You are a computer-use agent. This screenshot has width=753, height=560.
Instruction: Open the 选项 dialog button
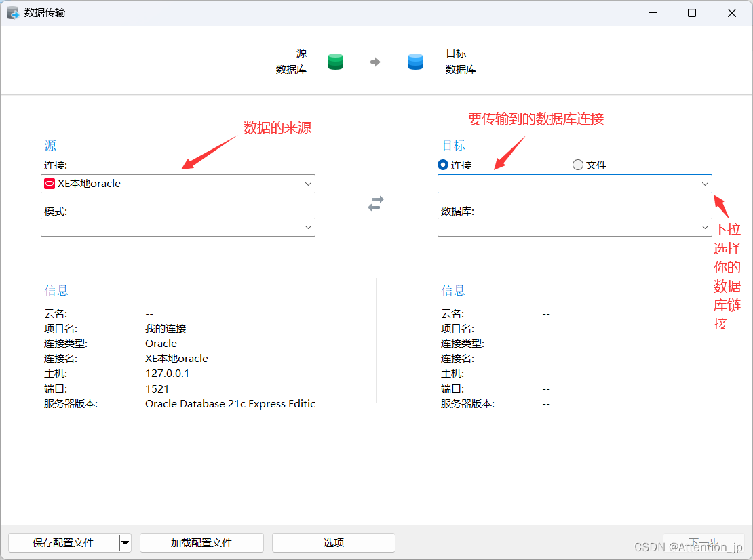coord(333,542)
